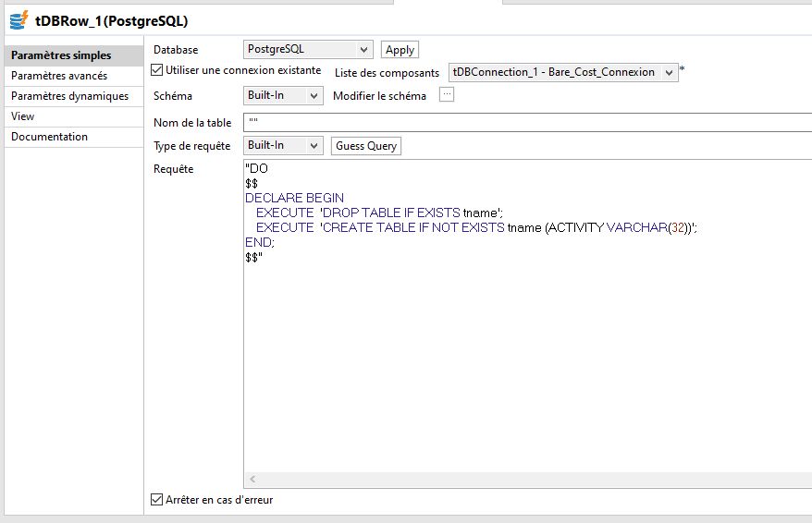Click the VARCHAR(32) text in query

649,227
